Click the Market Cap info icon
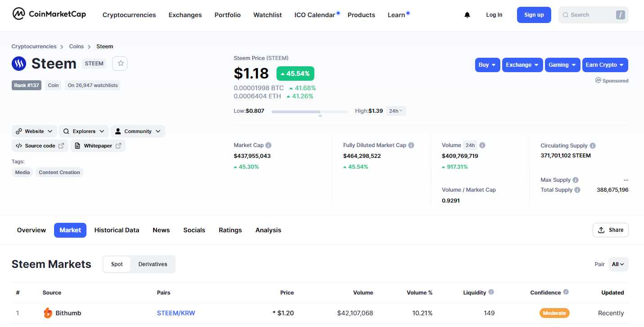 click(x=268, y=145)
